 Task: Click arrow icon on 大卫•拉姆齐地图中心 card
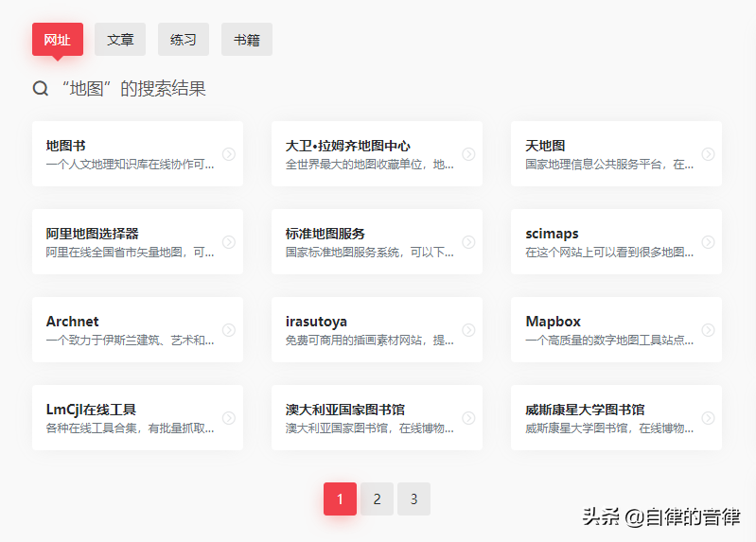[x=468, y=154]
